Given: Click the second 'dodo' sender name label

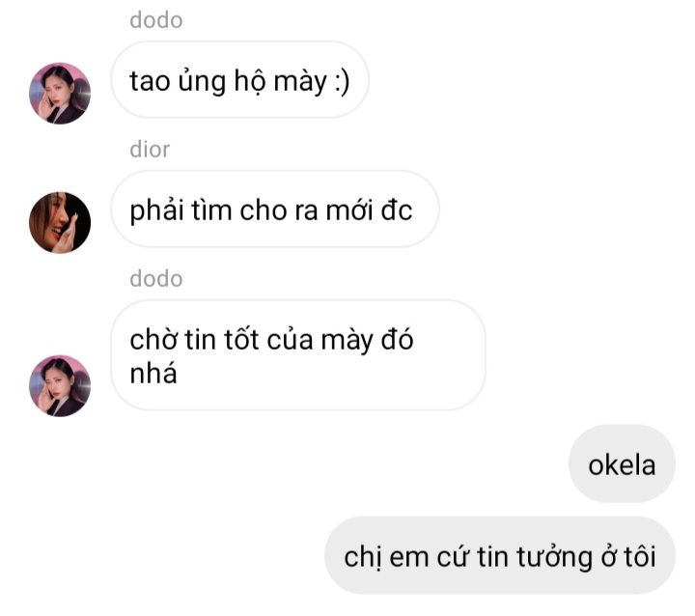Looking at the screenshot, I should (156, 279).
